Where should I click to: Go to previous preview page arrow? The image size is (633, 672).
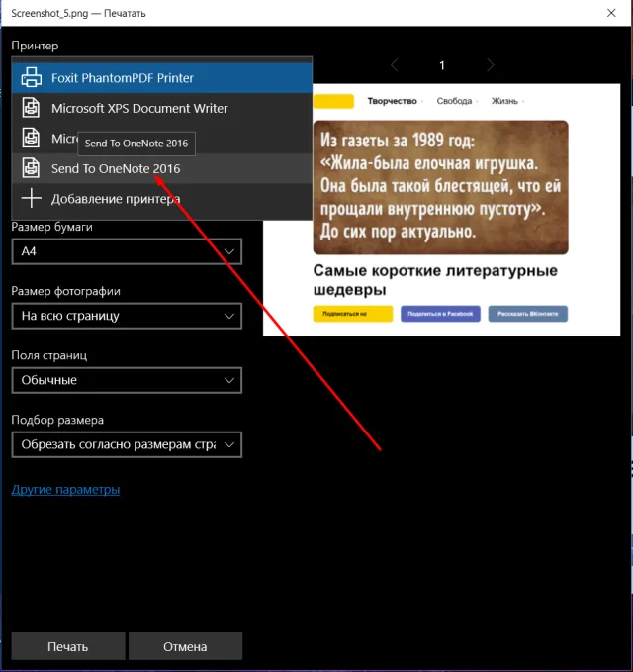(395, 65)
